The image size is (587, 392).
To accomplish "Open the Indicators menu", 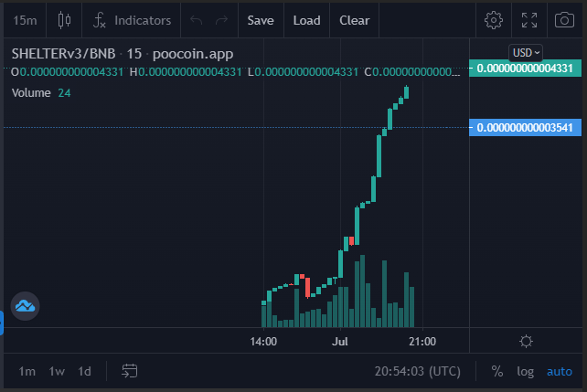I will click(132, 20).
